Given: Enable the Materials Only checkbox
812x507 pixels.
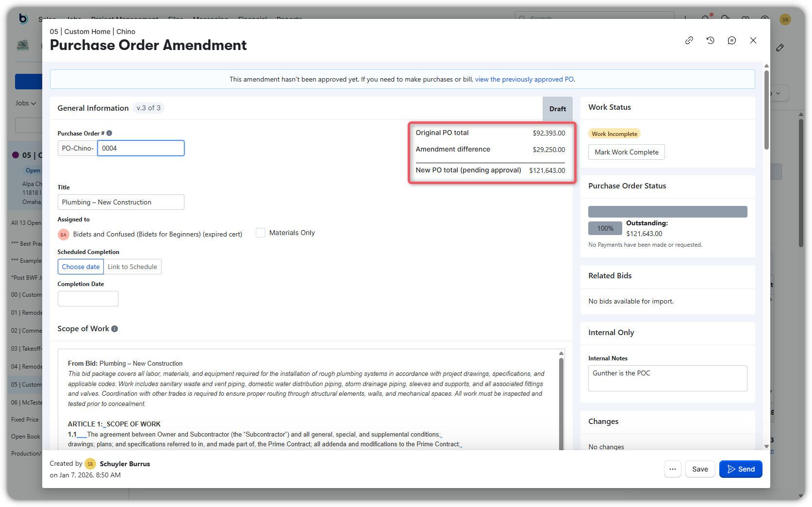Looking at the screenshot, I should [x=261, y=233].
